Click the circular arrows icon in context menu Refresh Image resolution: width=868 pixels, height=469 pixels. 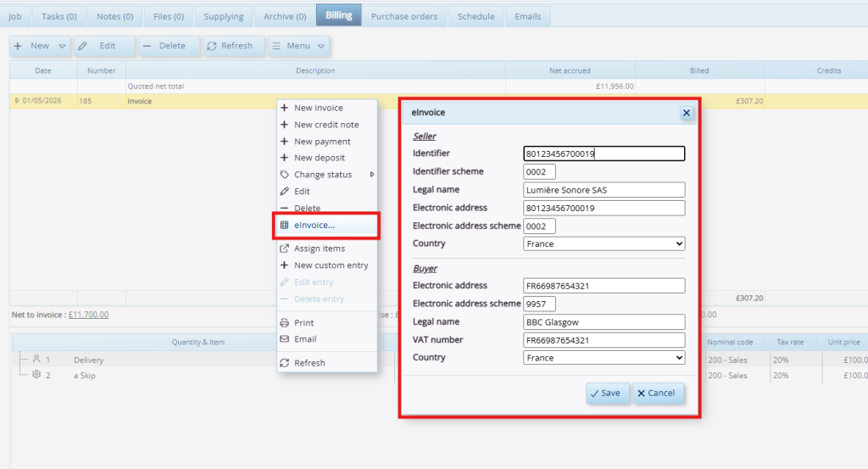284,363
